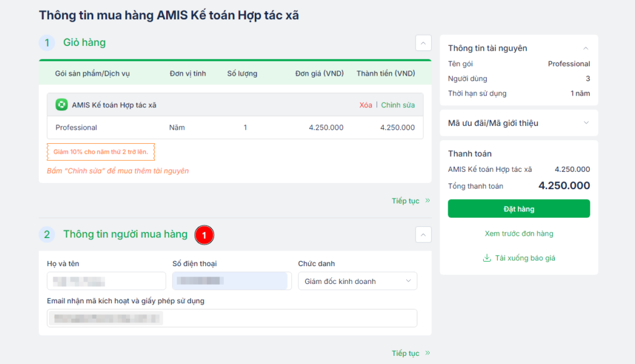Click the Đơn giá value 4.250.000 in cart row
This screenshot has width=635, height=364.
326,128
